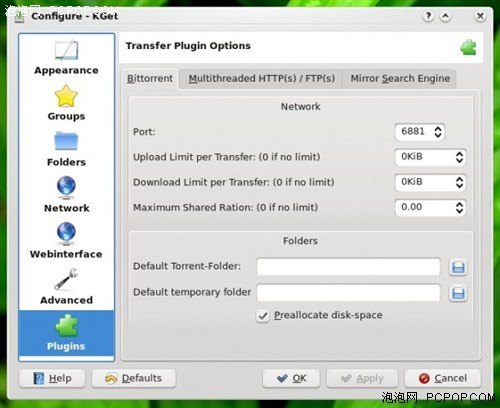This screenshot has height=408, width=500.
Task: Click the OK button
Action: 291,378
